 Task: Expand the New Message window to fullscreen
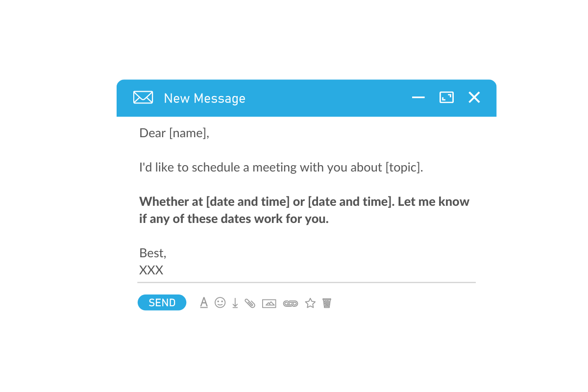pos(446,98)
